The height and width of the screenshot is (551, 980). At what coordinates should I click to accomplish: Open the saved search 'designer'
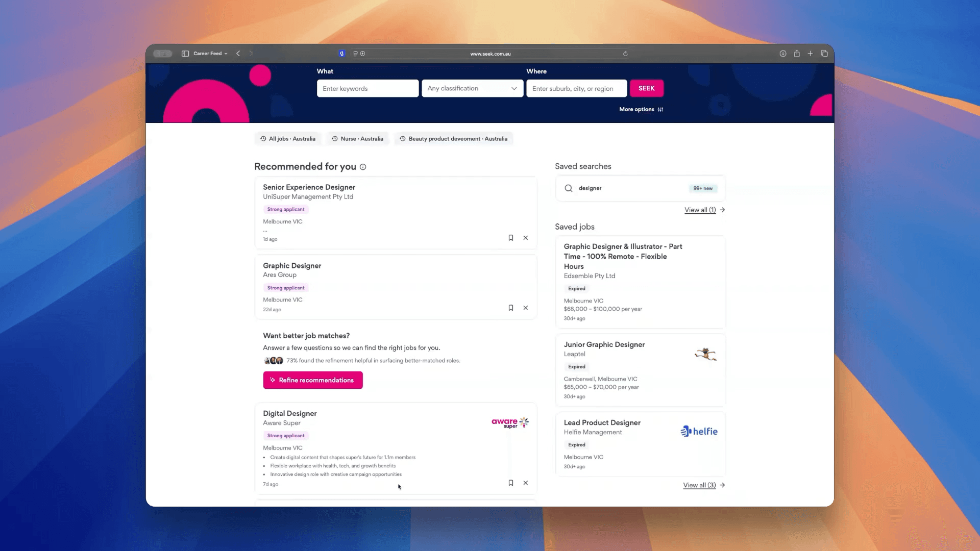point(640,188)
